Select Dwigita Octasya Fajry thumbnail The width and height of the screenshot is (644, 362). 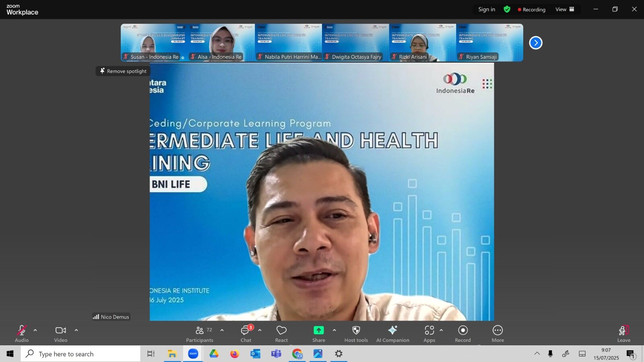point(355,43)
